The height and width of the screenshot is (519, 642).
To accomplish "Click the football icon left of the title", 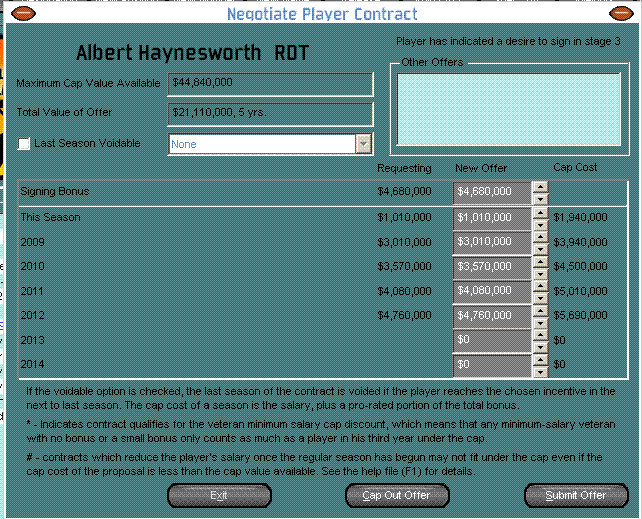I will click(x=23, y=13).
